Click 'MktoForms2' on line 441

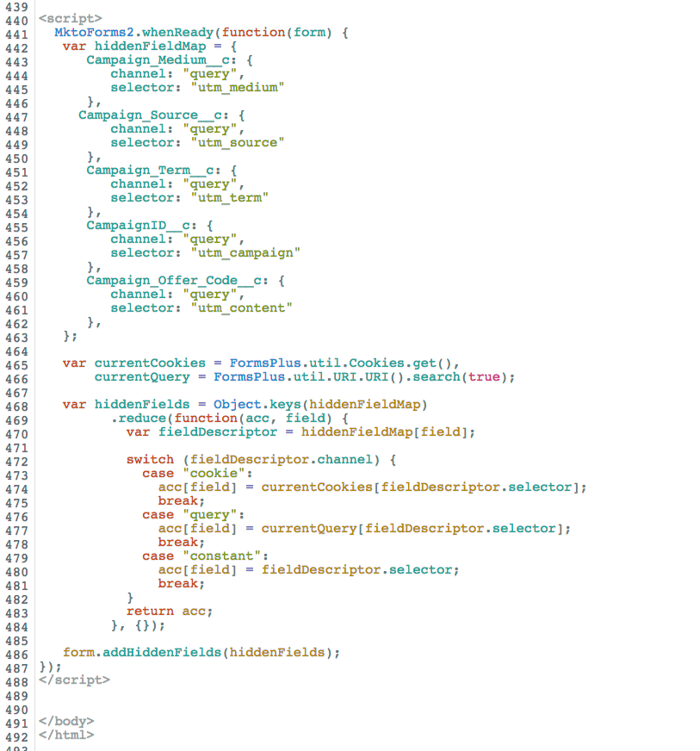click(x=95, y=33)
